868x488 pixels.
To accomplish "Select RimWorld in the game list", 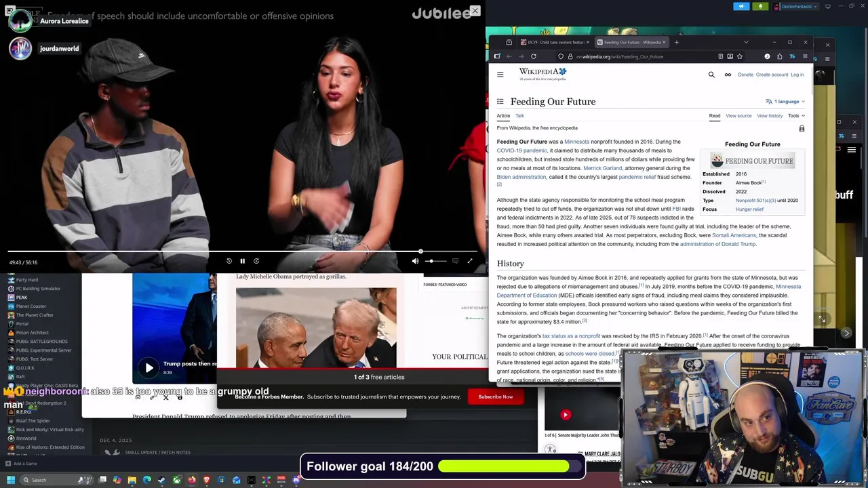I will 26,439.
